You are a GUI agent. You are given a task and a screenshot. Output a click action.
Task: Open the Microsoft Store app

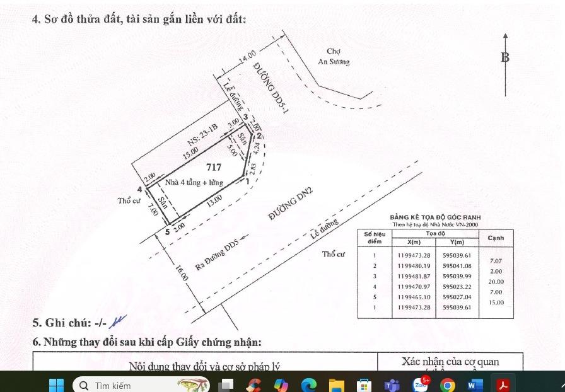pyautogui.click(x=364, y=384)
